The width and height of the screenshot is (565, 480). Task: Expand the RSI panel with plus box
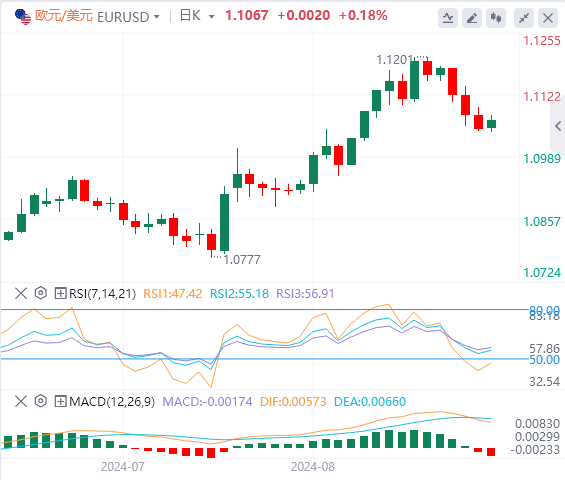(x=60, y=293)
